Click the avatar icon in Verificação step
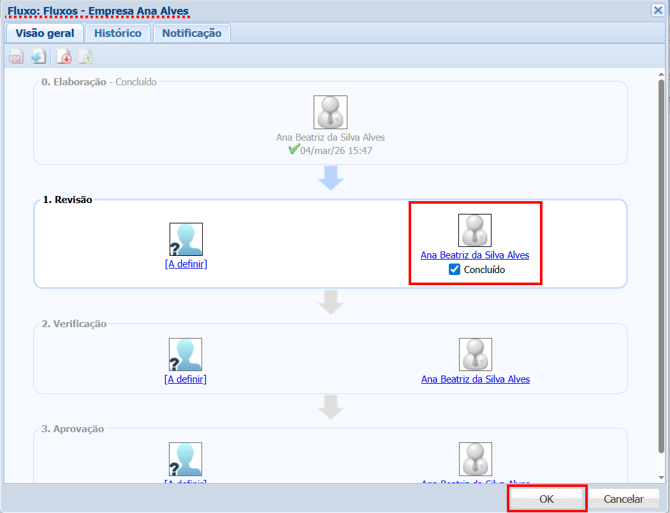Viewport: 670px width, 513px height. click(x=475, y=354)
